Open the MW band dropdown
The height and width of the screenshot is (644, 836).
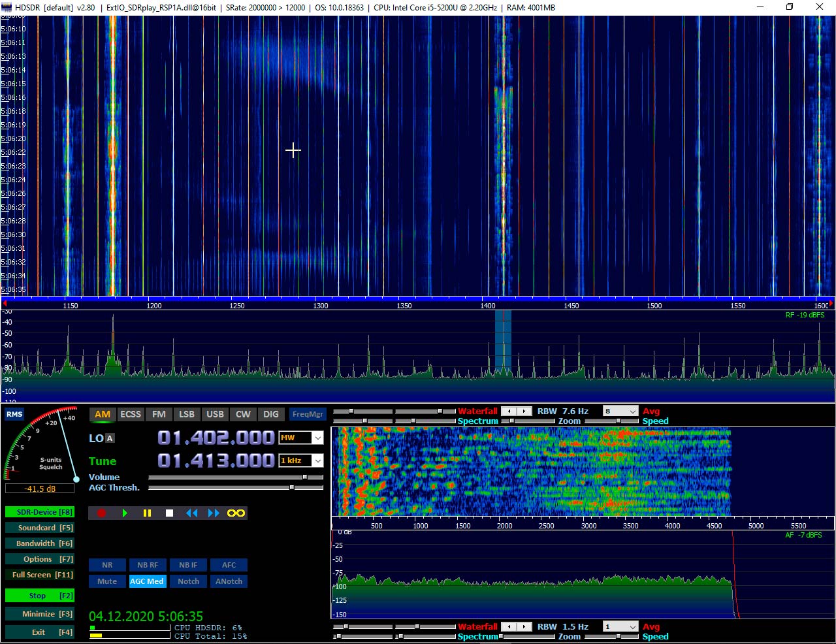pyautogui.click(x=317, y=438)
